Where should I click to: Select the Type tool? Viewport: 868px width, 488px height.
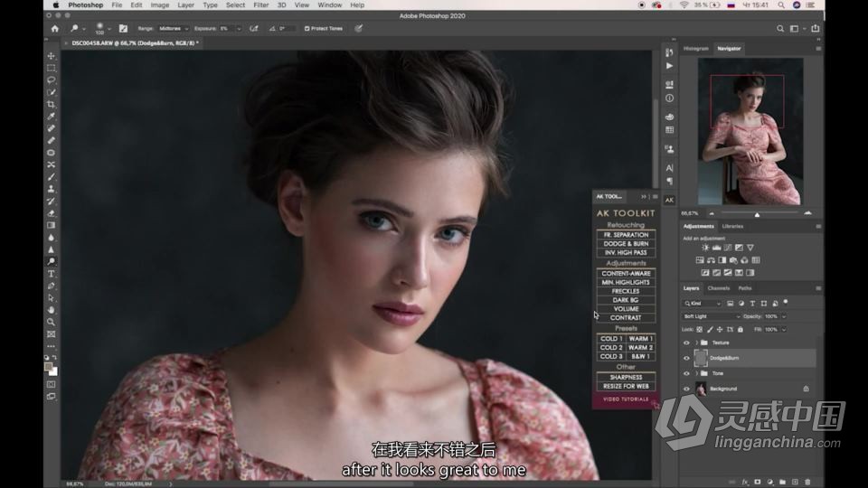click(x=51, y=274)
